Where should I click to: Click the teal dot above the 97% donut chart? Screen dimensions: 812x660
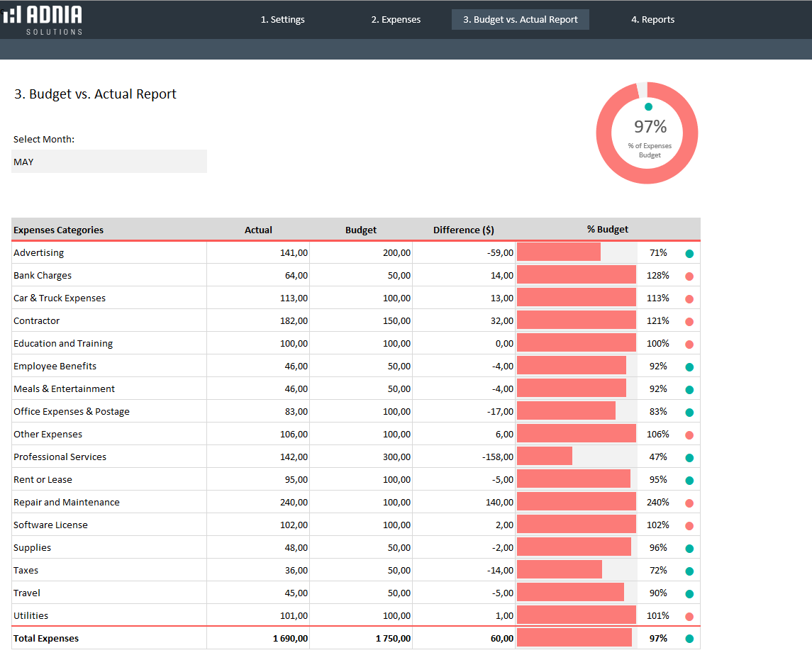647,105
